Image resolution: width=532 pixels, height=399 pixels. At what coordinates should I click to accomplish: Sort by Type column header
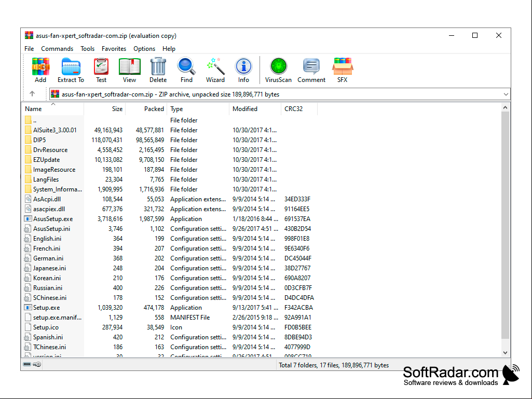click(x=198, y=108)
